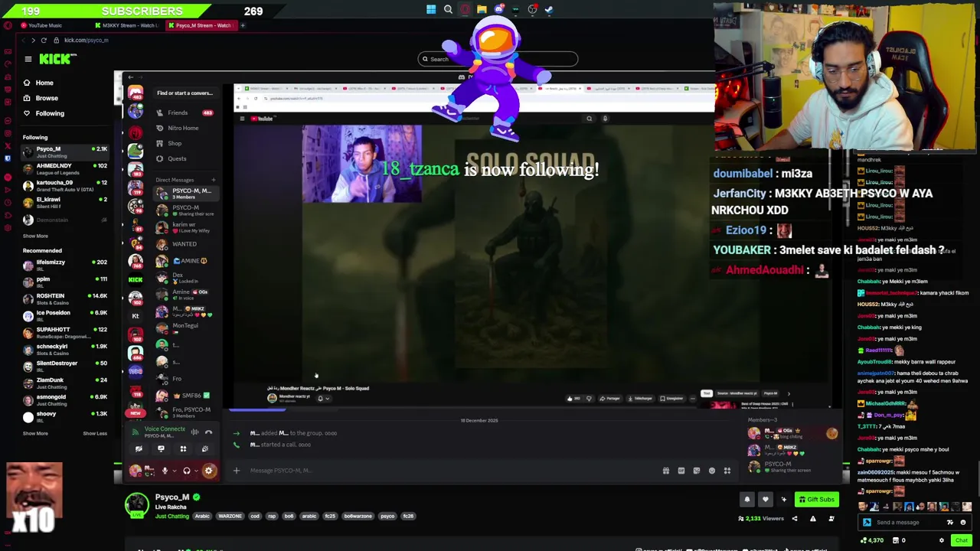Open AMINE direct message
The image size is (980, 551).
[185, 261]
